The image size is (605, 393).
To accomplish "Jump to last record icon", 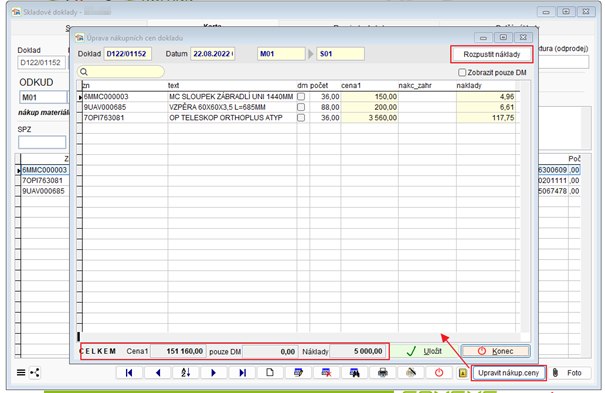I will point(242,373).
